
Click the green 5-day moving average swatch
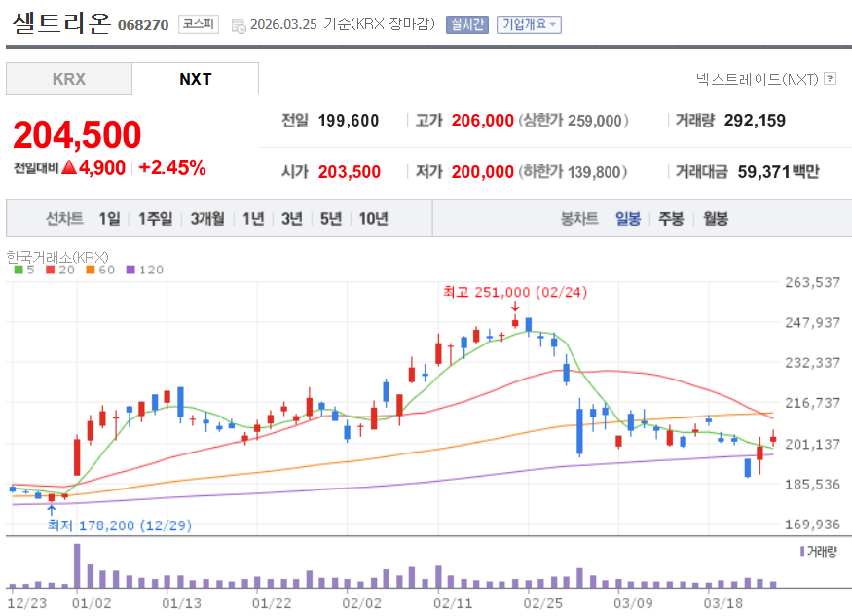pyautogui.click(x=18, y=270)
